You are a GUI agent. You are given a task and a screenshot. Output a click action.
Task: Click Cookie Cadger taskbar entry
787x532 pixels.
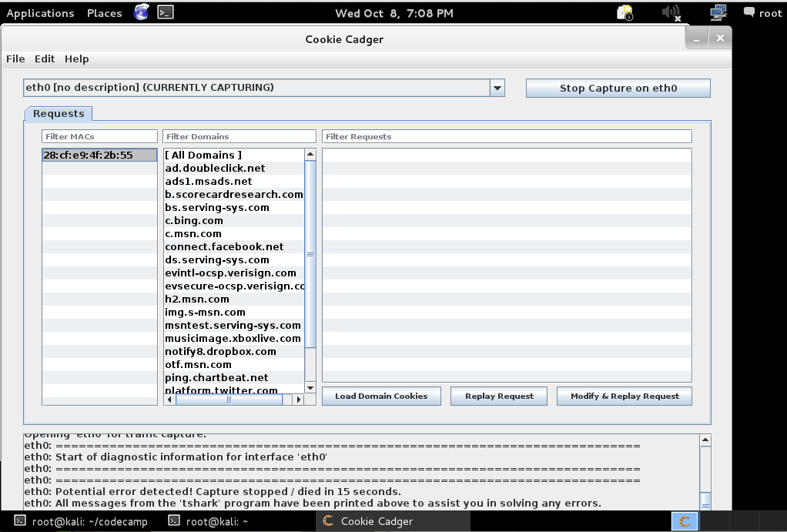[x=393, y=521]
